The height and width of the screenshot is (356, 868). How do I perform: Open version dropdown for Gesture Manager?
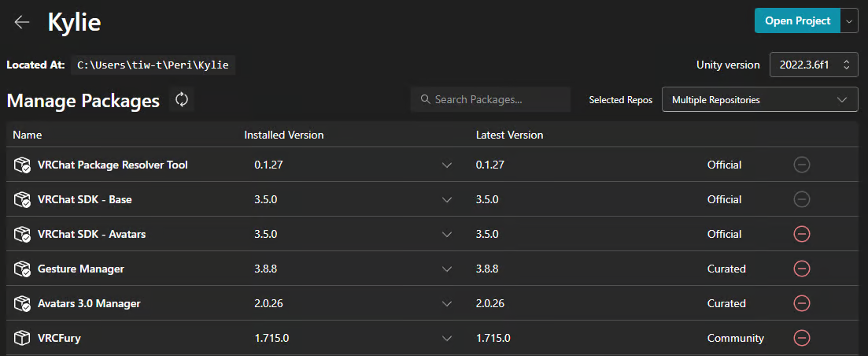click(447, 269)
